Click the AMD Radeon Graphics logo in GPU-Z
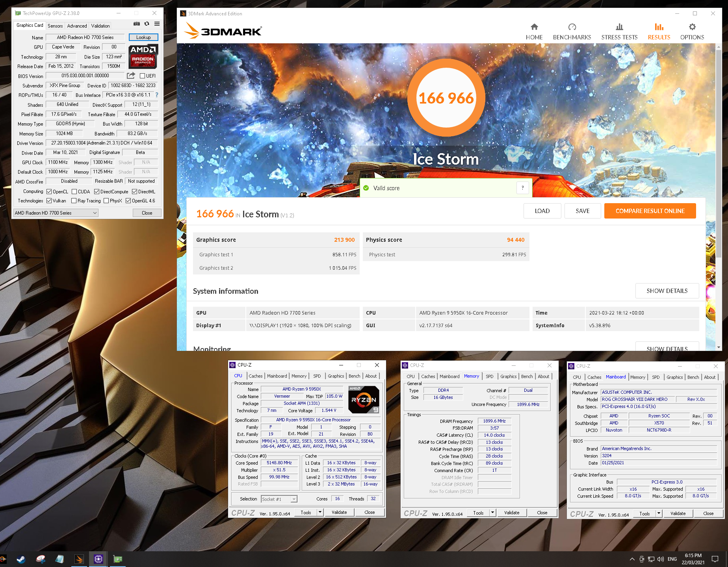This screenshot has height=567, width=728. [x=143, y=56]
